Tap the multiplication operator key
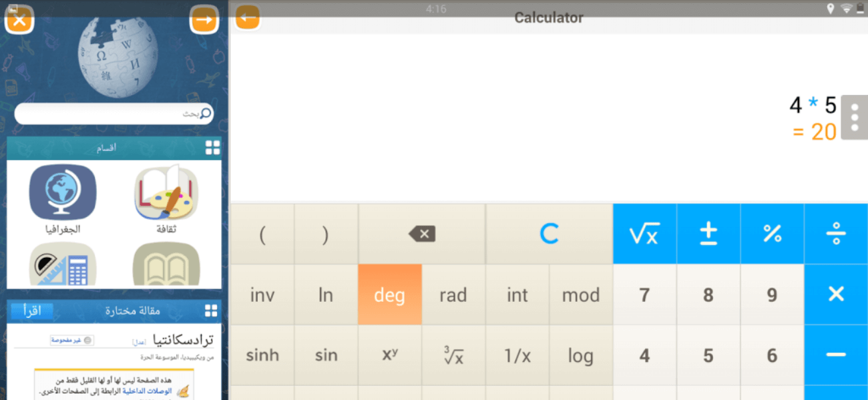 click(836, 294)
